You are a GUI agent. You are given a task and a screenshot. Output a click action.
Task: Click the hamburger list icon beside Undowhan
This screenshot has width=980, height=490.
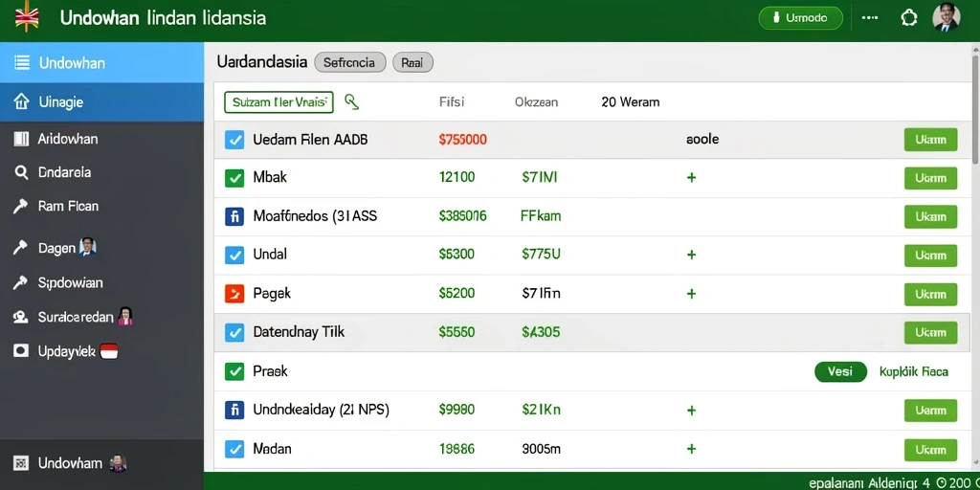pyautogui.click(x=21, y=62)
